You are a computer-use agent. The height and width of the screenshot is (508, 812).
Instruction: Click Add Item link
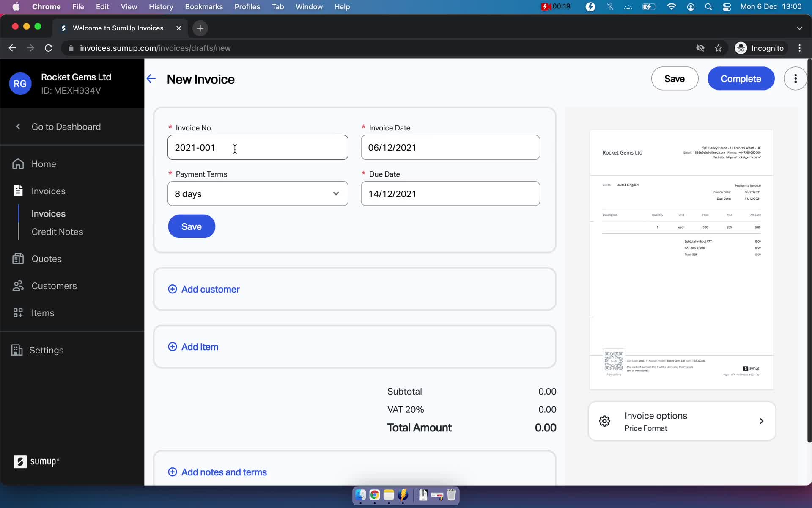point(194,346)
